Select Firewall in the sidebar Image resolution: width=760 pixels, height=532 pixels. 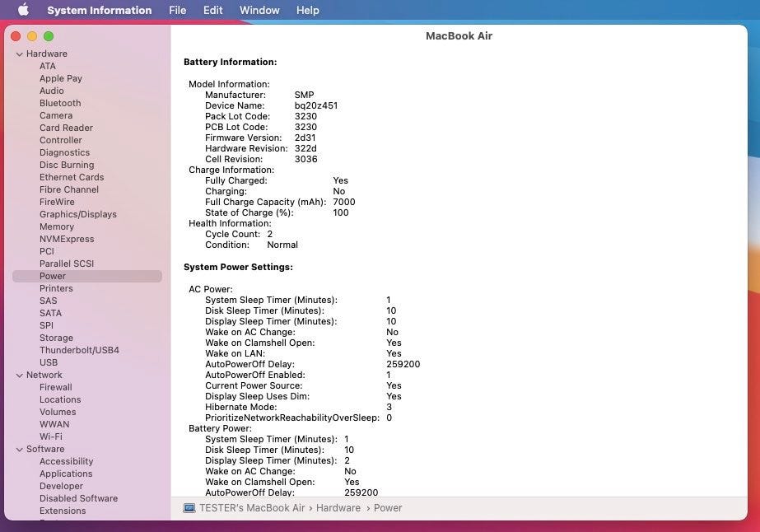point(56,388)
